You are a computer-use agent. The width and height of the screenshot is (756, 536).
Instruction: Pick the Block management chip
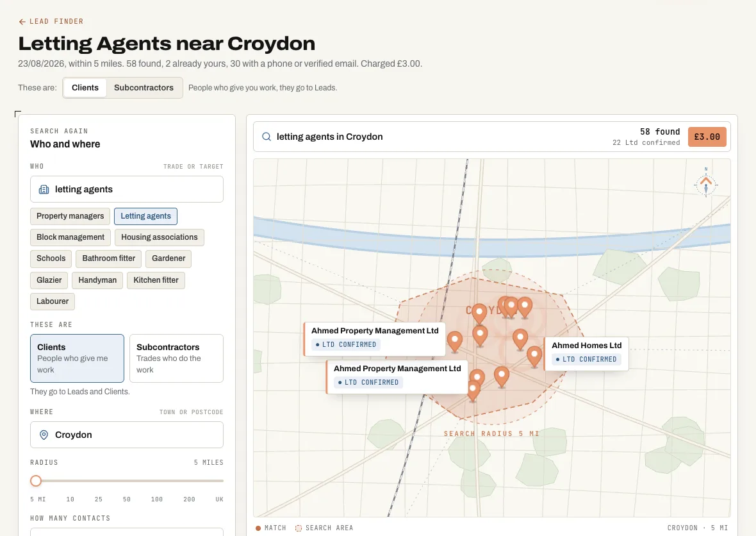(70, 237)
